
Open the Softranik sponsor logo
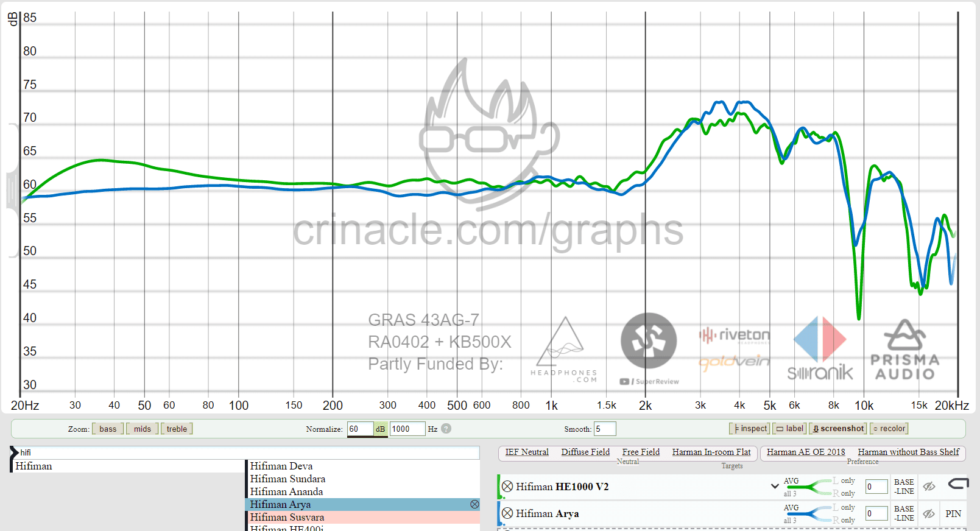coord(820,348)
